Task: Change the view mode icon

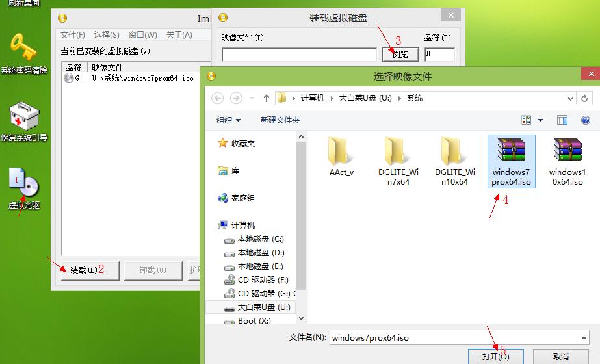Action: coord(526,120)
